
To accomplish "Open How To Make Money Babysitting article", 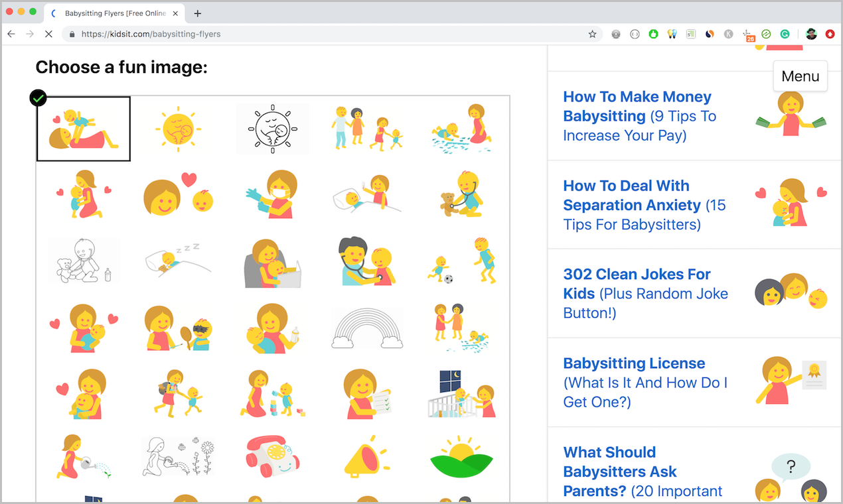I will (640, 116).
